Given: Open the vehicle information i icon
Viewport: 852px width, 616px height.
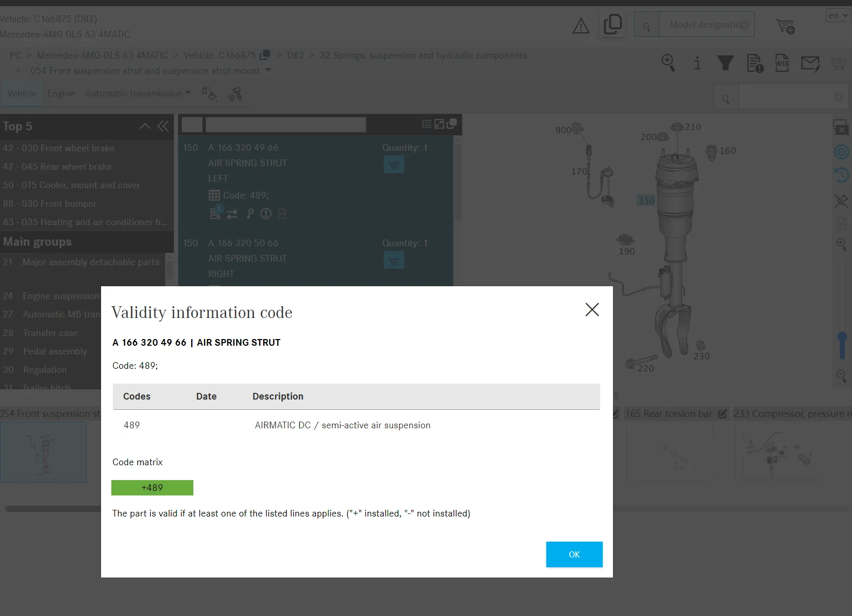Looking at the screenshot, I should pos(697,63).
